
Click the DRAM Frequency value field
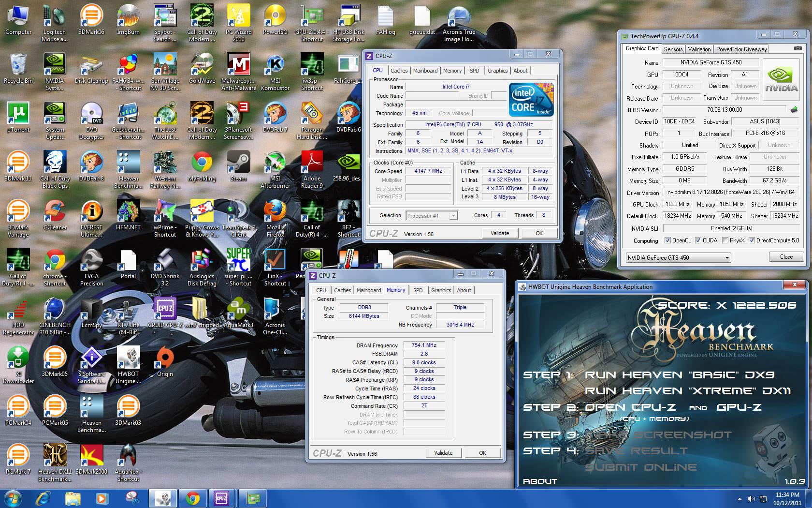(424, 345)
